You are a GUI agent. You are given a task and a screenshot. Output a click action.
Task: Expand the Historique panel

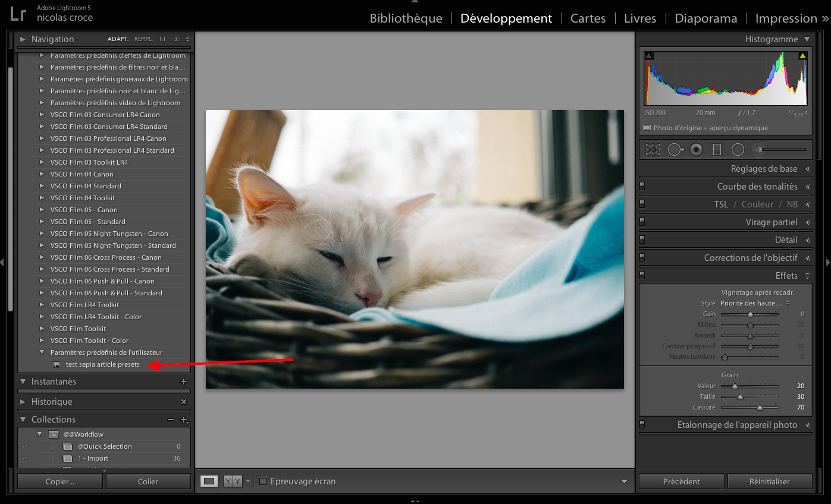click(x=23, y=402)
